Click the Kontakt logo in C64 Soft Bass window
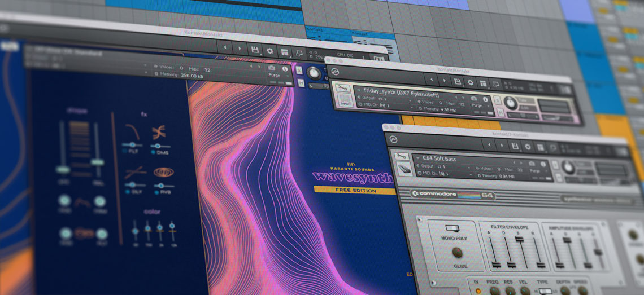This screenshot has width=644, height=295. pyautogui.click(x=393, y=139)
